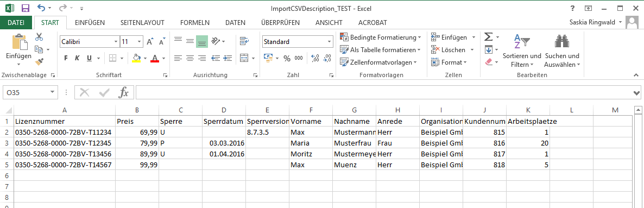
Task: Expand the formula bar chevron
Action: (637, 93)
